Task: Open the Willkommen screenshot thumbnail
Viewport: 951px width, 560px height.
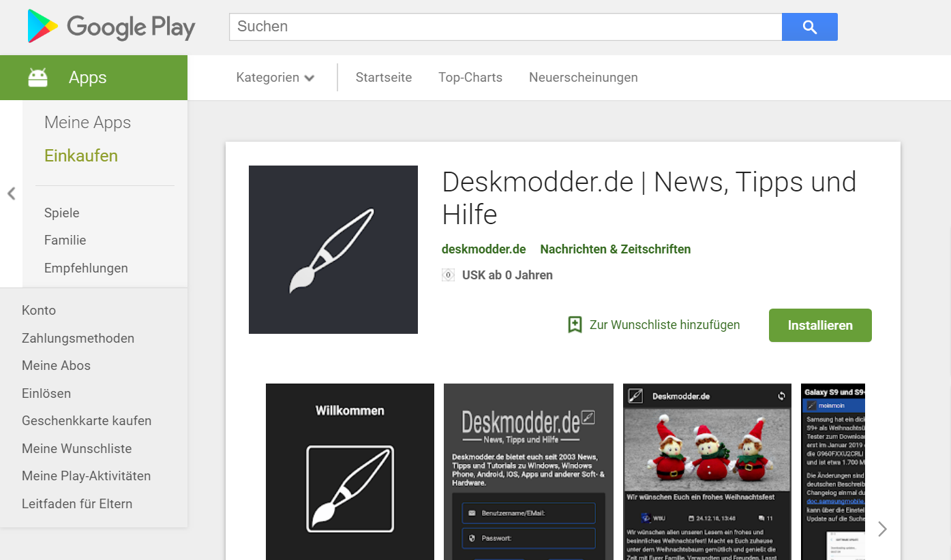Action: (x=350, y=471)
